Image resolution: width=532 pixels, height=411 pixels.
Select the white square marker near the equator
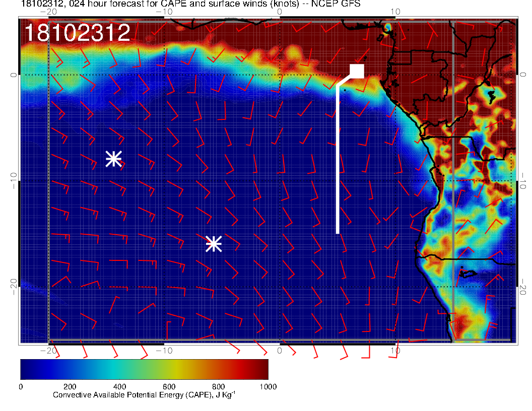(x=357, y=71)
